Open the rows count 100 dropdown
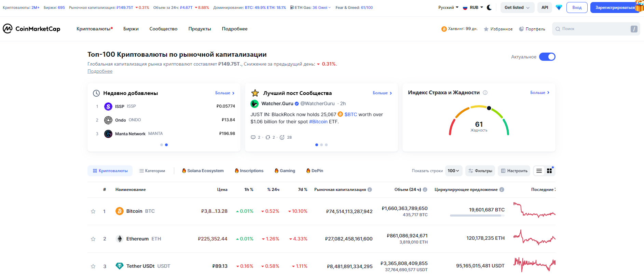 453,171
